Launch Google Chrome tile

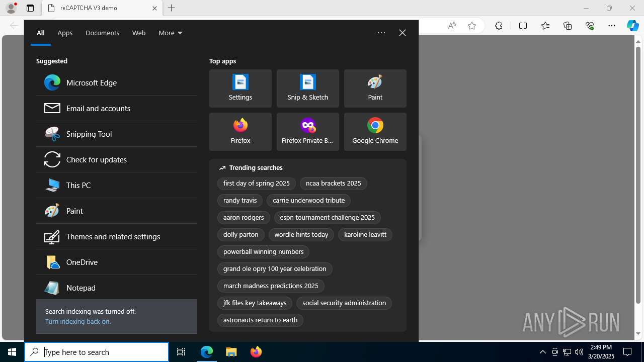click(375, 132)
